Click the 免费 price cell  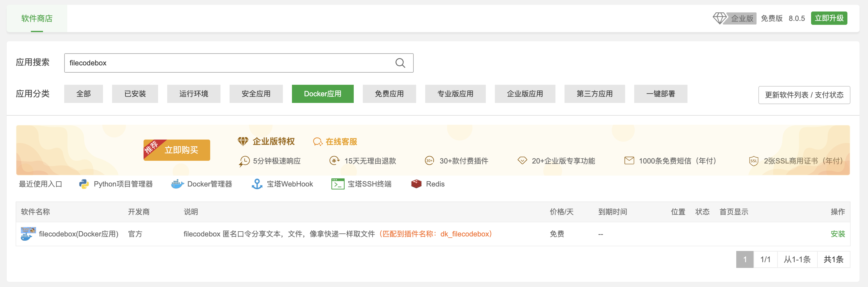(557, 234)
